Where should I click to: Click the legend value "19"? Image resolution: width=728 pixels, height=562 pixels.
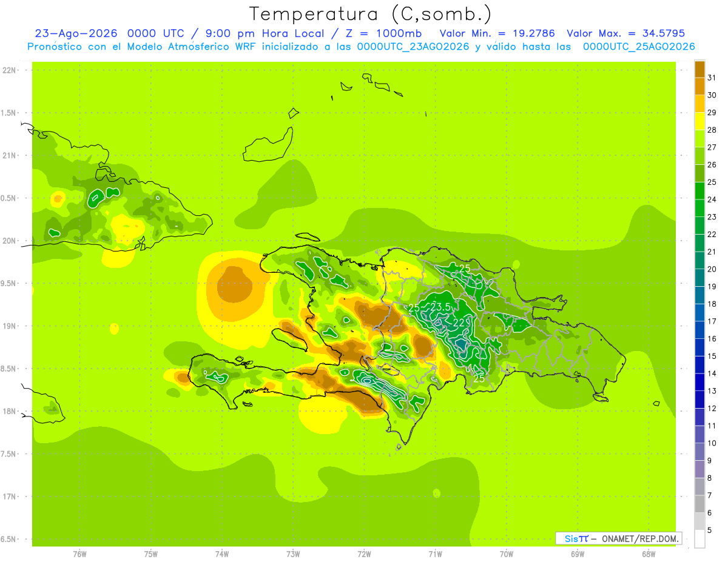pyautogui.click(x=712, y=287)
